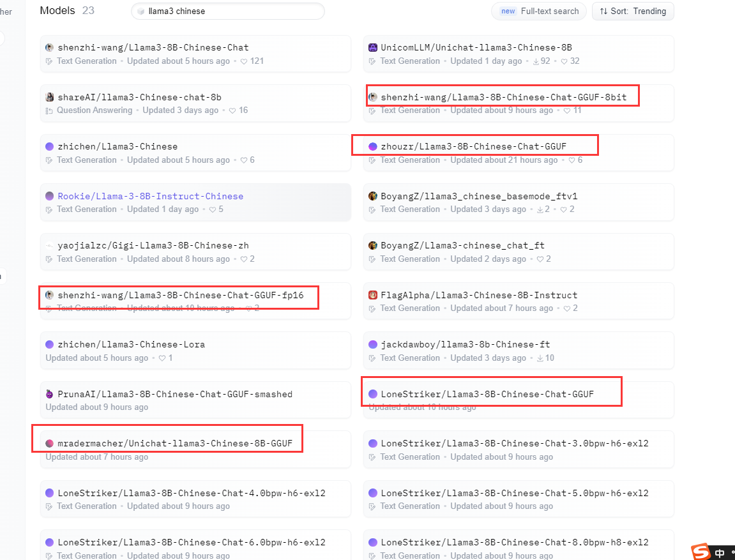
Task: Open Rookie/Llama-3-8B-Instruct-Chinese model link
Action: [x=151, y=197]
